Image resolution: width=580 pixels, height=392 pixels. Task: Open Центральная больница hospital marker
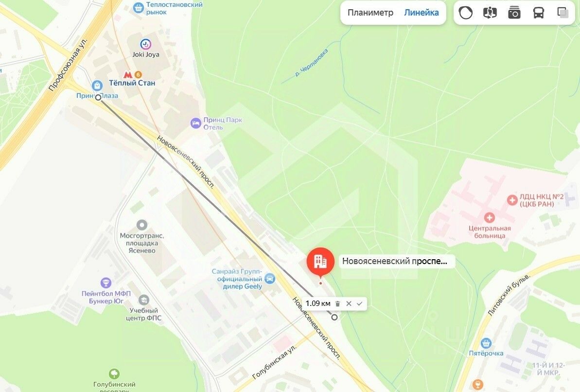coord(490,217)
